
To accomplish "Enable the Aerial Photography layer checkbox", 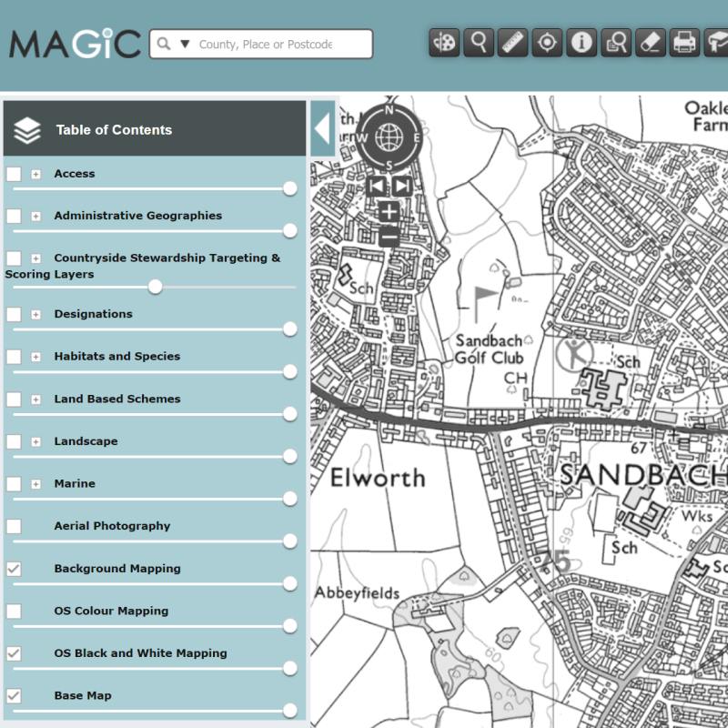I will click(15, 526).
